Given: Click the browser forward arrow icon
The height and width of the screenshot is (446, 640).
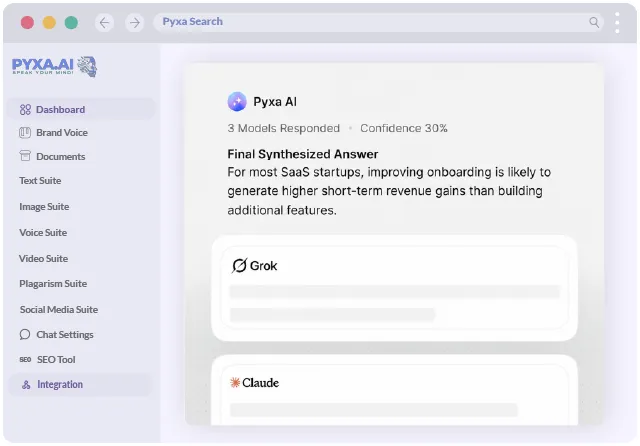Looking at the screenshot, I should (x=135, y=22).
